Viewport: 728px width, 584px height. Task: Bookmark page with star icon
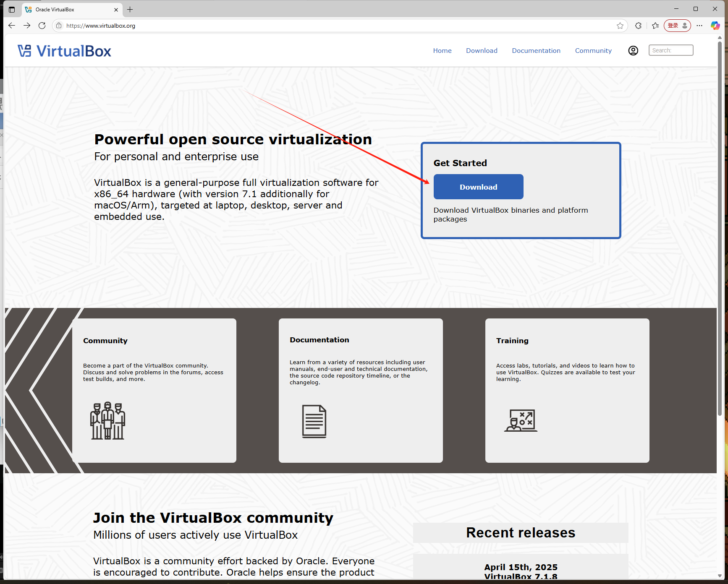tap(620, 26)
